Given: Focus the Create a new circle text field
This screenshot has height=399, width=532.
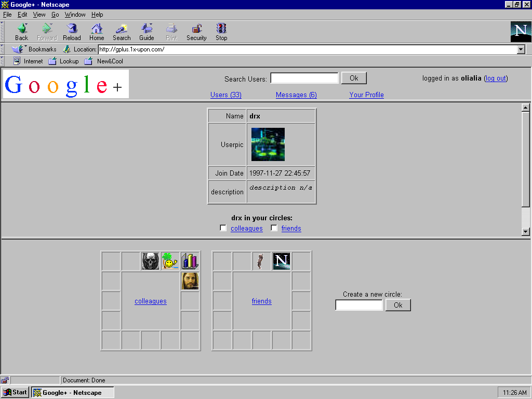Looking at the screenshot, I should click(359, 305).
